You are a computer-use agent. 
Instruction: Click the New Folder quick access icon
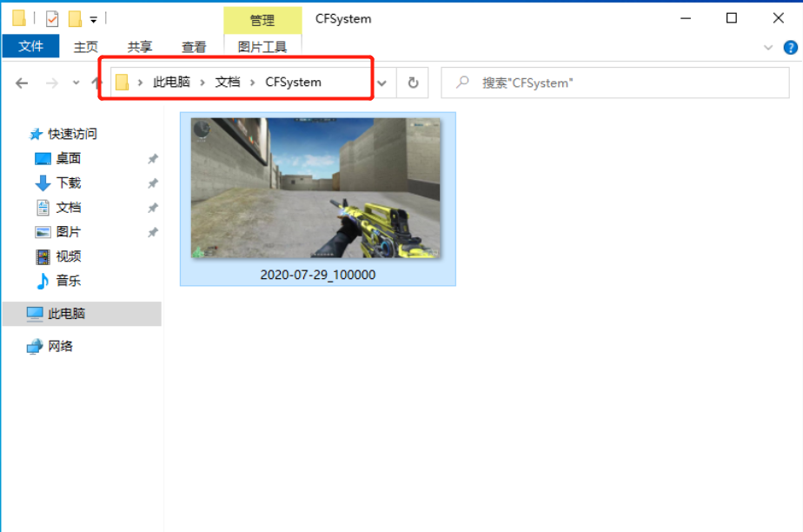76,19
